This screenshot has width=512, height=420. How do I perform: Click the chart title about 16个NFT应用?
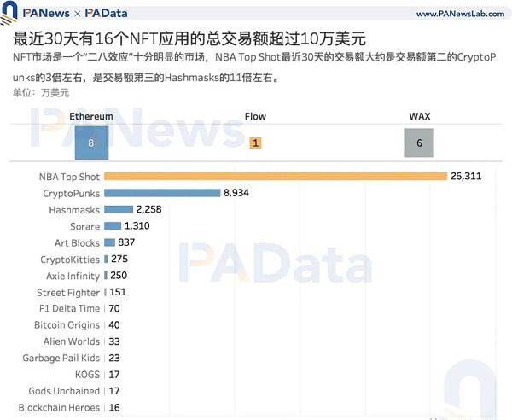189,38
